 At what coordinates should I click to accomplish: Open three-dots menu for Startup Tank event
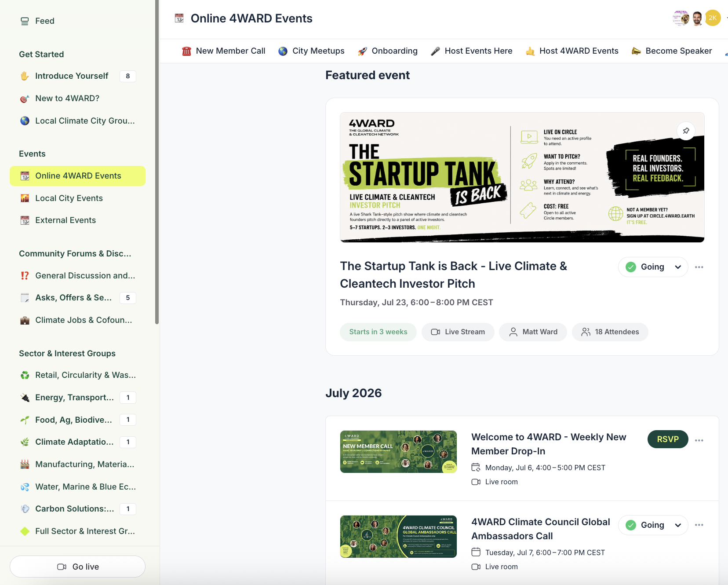(699, 267)
